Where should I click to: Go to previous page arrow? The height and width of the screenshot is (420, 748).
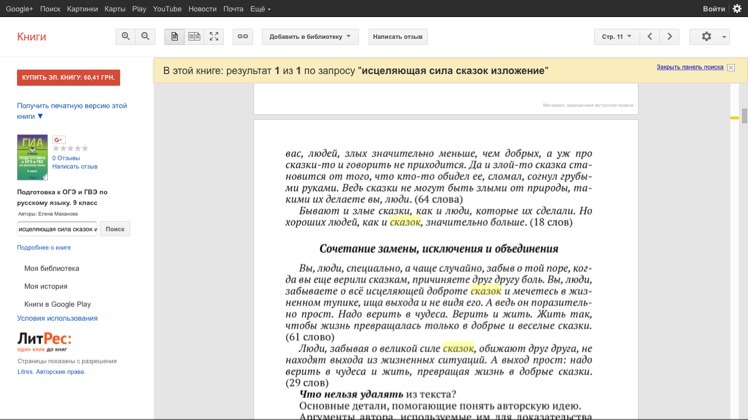click(x=650, y=37)
